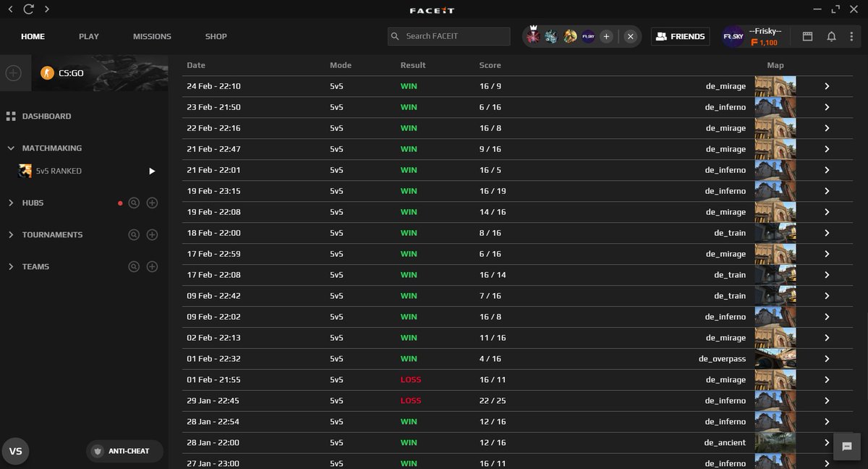Open the --Frisky-- profile avatar
Image resolution: width=868 pixels, height=469 pixels.
point(733,36)
